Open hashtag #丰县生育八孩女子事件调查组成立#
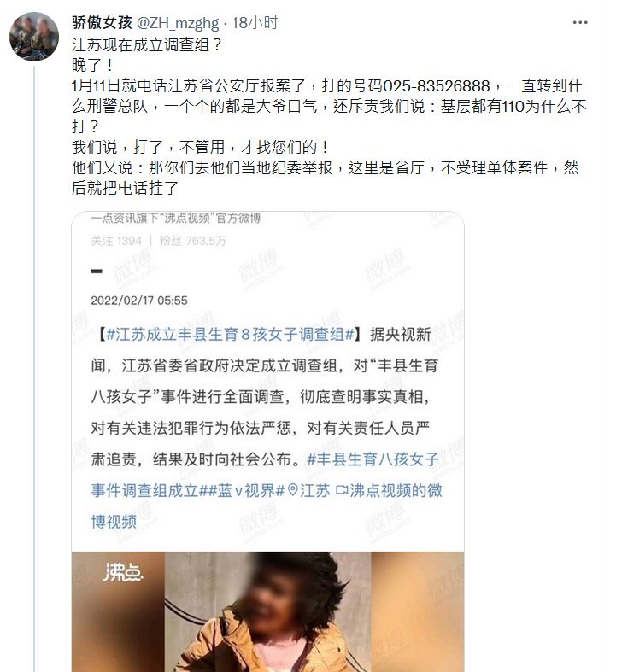 265,475
